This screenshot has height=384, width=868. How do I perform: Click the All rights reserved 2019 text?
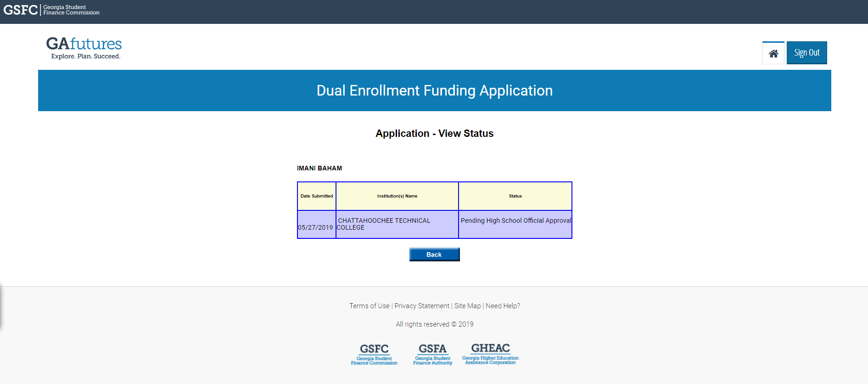point(435,324)
